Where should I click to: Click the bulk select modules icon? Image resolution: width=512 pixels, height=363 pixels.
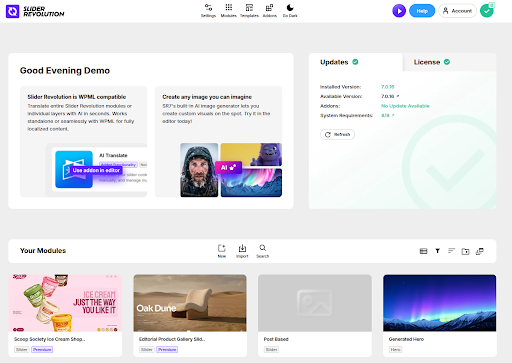(x=480, y=251)
